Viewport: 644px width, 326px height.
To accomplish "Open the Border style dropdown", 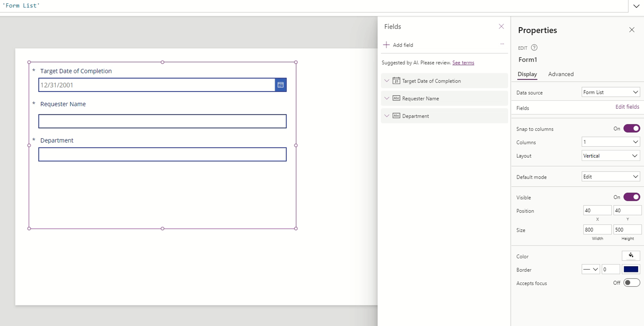I will (x=591, y=269).
